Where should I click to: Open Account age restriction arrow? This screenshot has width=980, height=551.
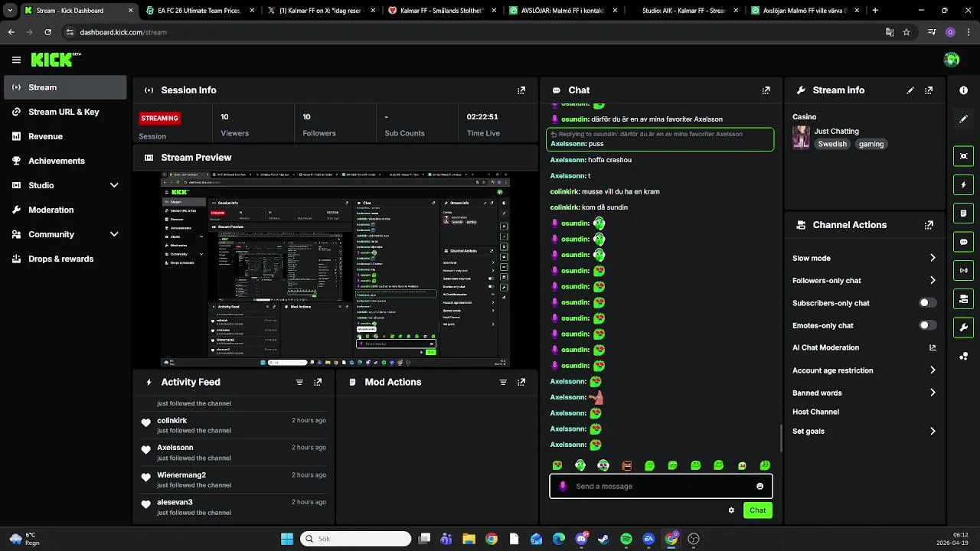click(x=933, y=370)
